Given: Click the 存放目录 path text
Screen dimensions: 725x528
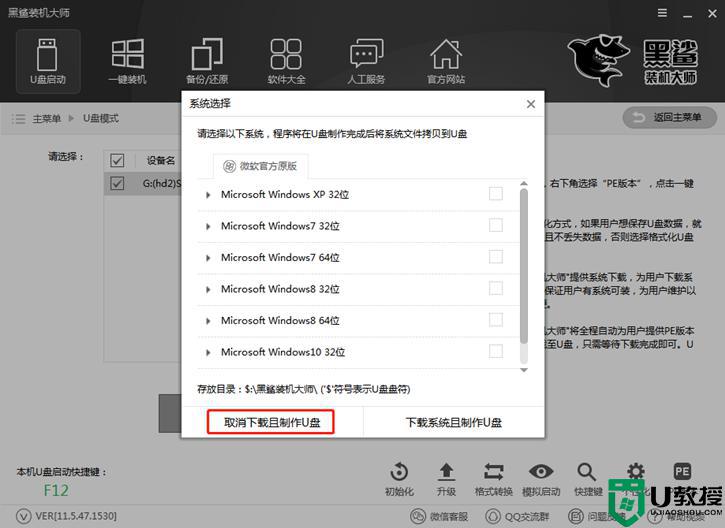Looking at the screenshot, I should [303, 389].
